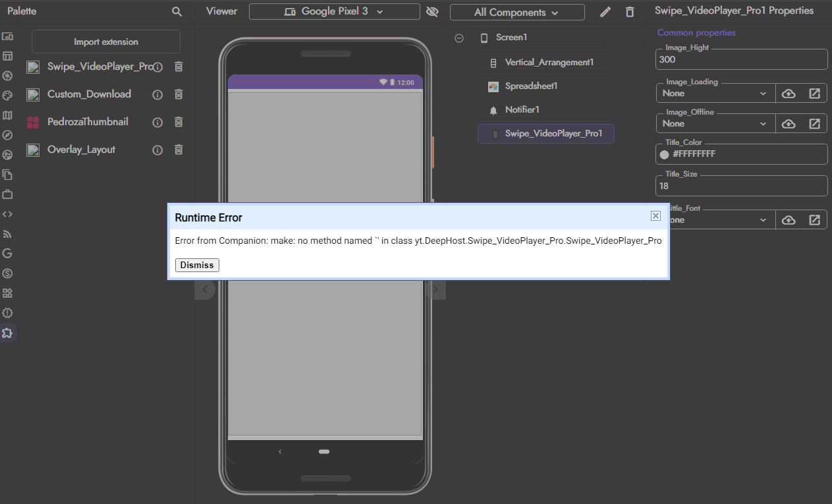Click the Import extension button

(105, 41)
